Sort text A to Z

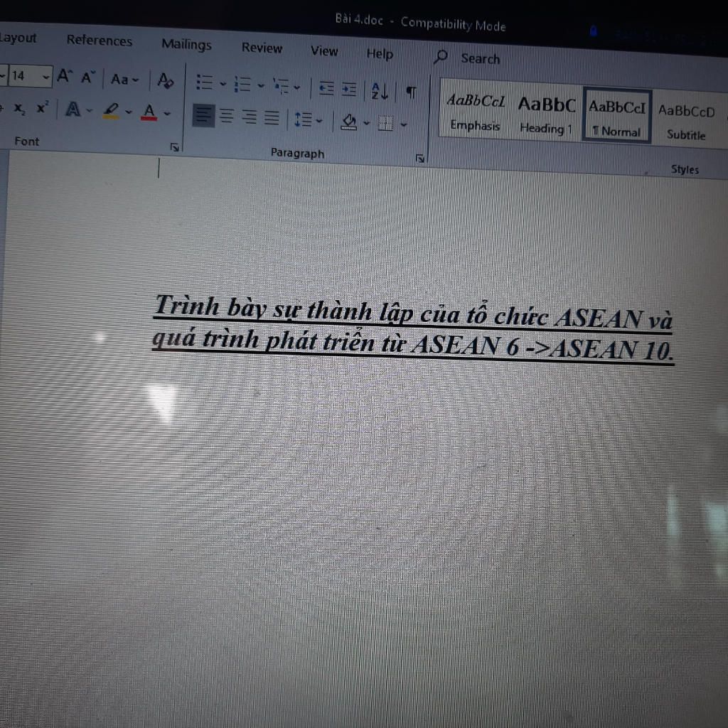tap(380, 91)
